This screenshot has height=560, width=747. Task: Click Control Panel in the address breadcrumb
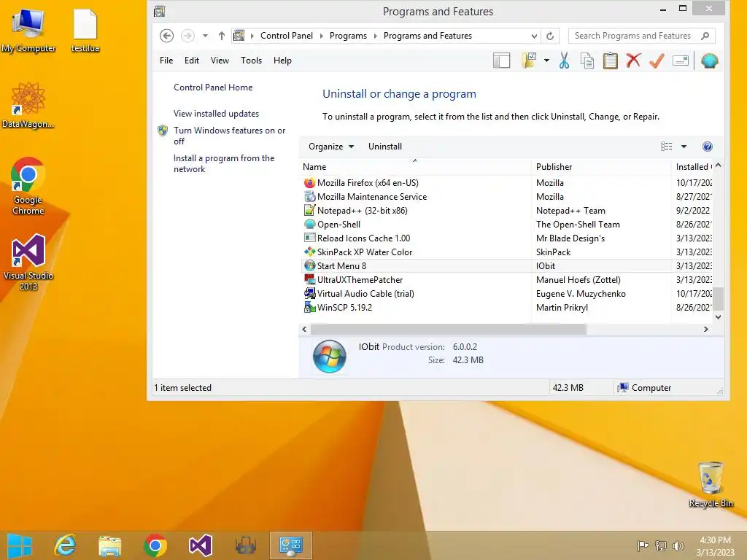(x=286, y=36)
